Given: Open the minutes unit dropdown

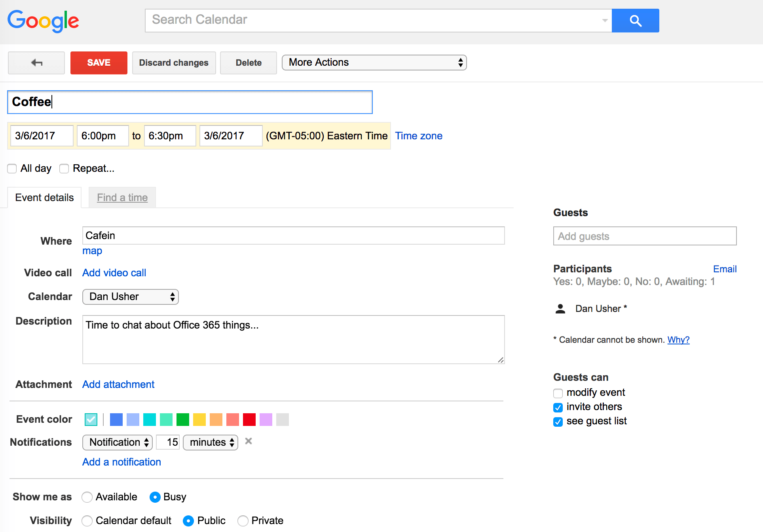Looking at the screenshot, I should coord(210,443).
